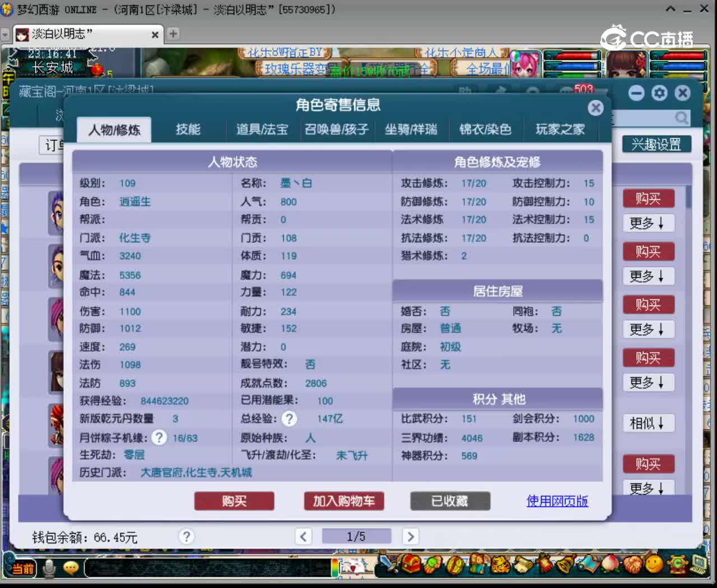Switch to the 锦衣/染色 tab
717x588 pixels.
(x=485, y=129)
